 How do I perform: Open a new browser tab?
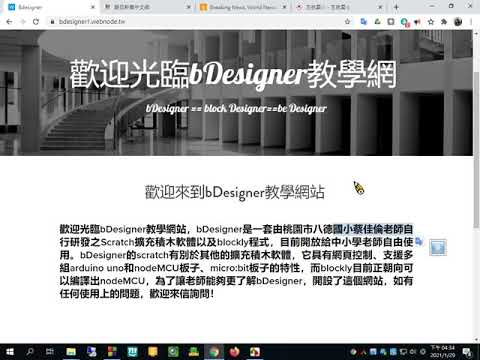click(396, 7)
